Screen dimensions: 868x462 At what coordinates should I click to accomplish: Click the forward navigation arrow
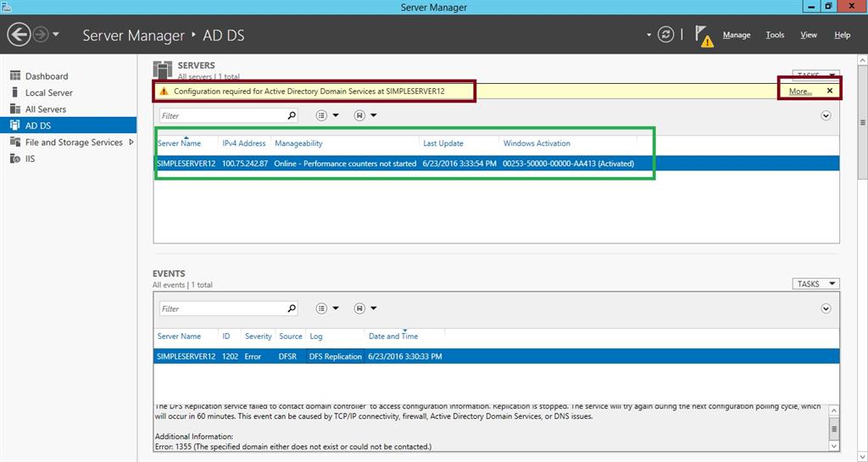point(41,35)
